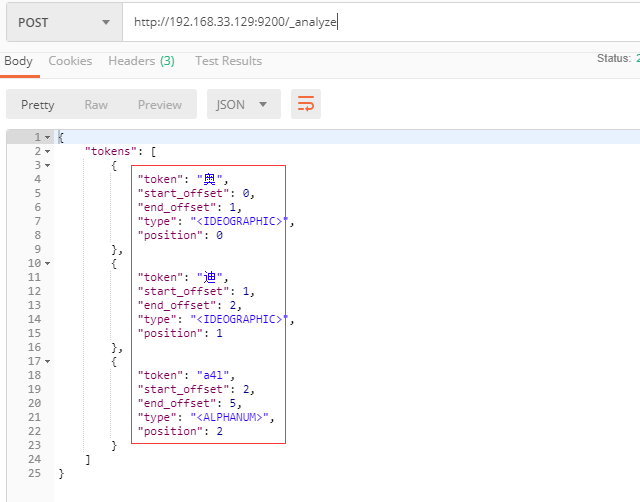Click the "a4l" token value
Image resolution: width=640 pixels, height=502 pixels.
(x=213, y=375)
